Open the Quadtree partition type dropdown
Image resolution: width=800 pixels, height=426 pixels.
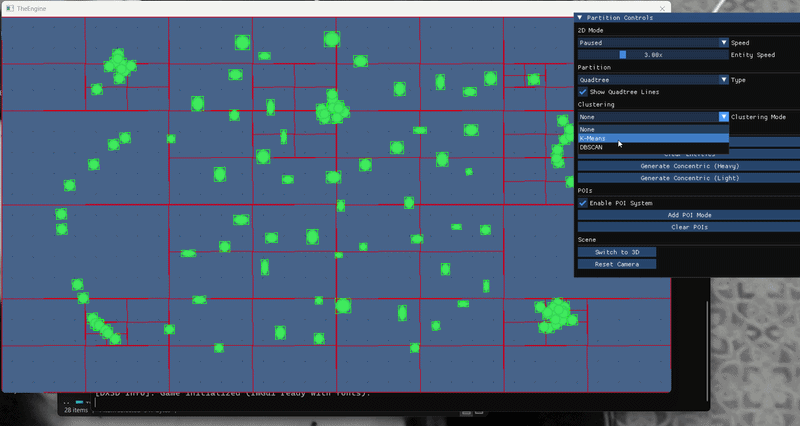[652, 80]
